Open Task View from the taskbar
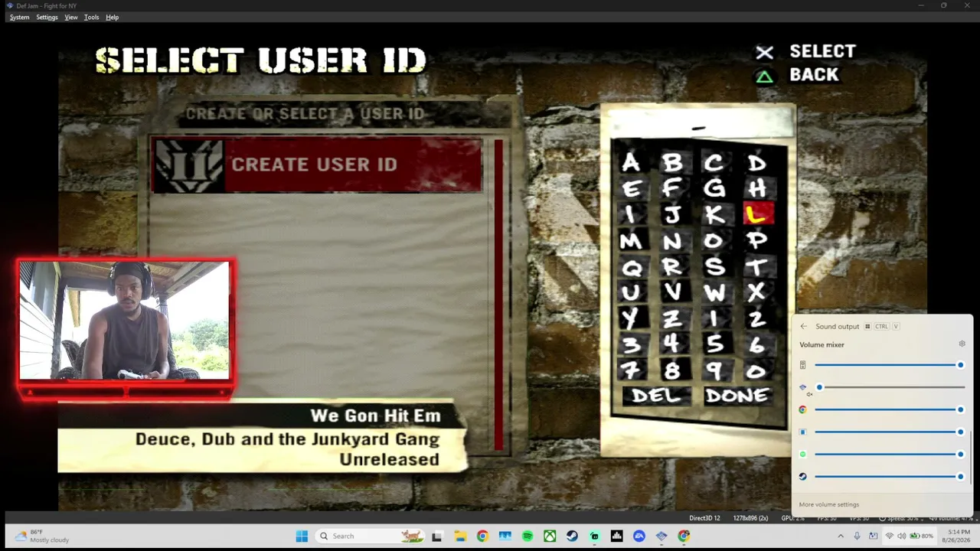The image size is (980, 551). [436, 536]
